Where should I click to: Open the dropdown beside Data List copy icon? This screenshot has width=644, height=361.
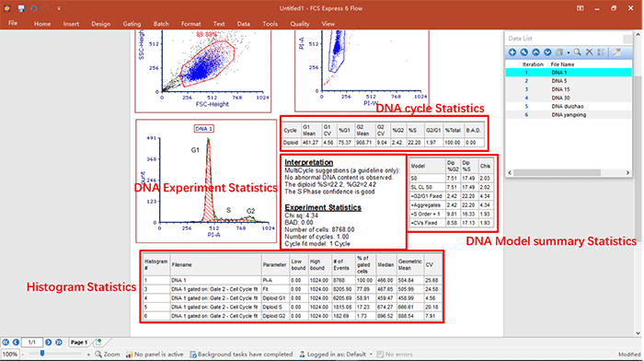click(x=569, y=52)
